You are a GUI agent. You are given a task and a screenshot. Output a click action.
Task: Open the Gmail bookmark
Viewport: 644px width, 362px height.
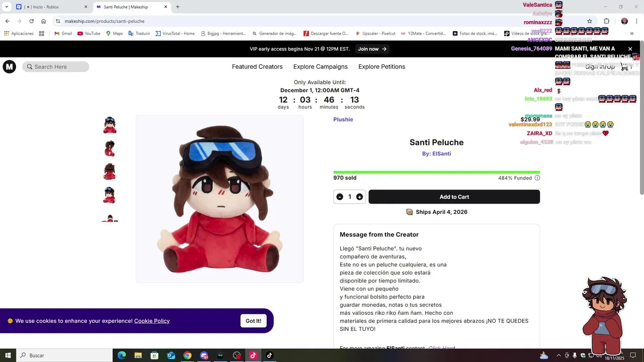coord(63,34)
